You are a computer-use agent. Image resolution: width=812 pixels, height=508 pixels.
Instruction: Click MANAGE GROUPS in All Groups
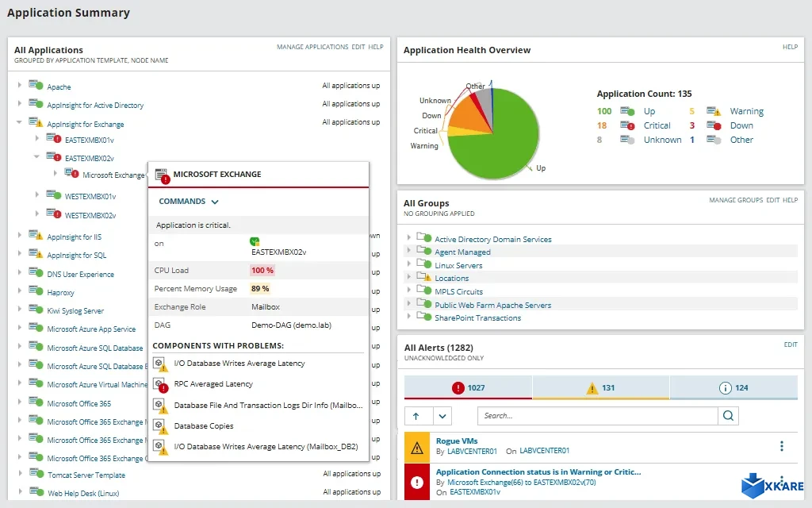tap(736, 200)
